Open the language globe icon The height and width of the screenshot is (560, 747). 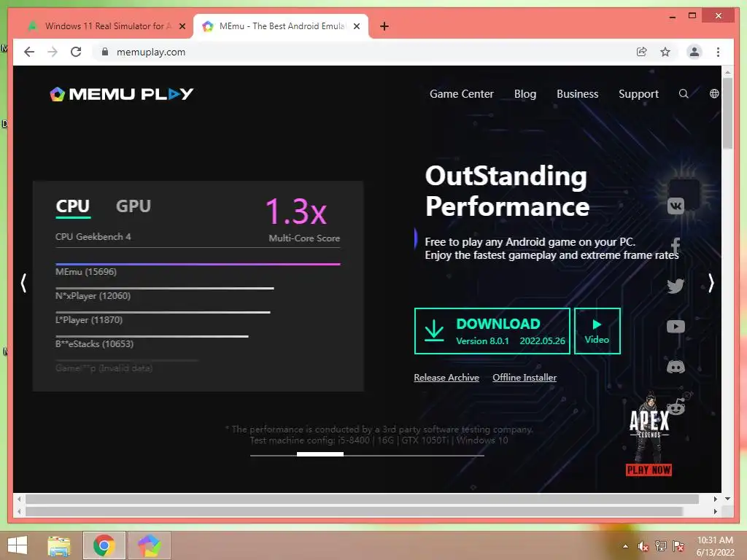[x=714, y=94]
